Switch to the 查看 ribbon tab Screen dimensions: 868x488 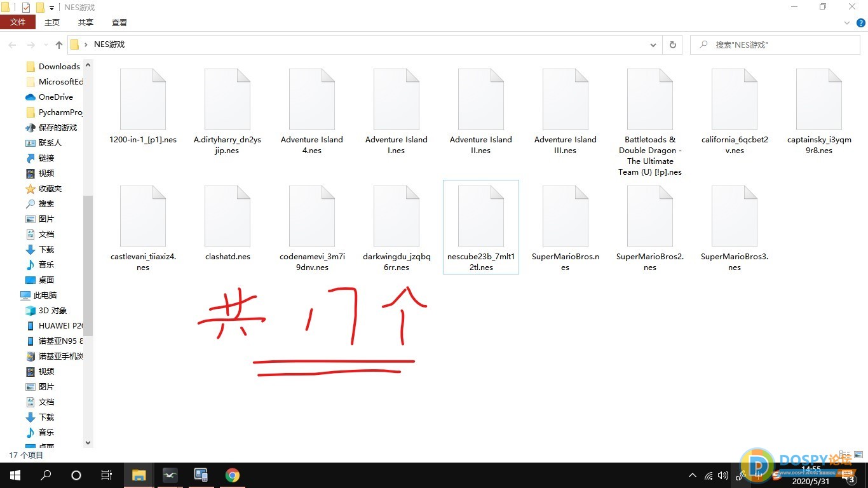(119, 22)
